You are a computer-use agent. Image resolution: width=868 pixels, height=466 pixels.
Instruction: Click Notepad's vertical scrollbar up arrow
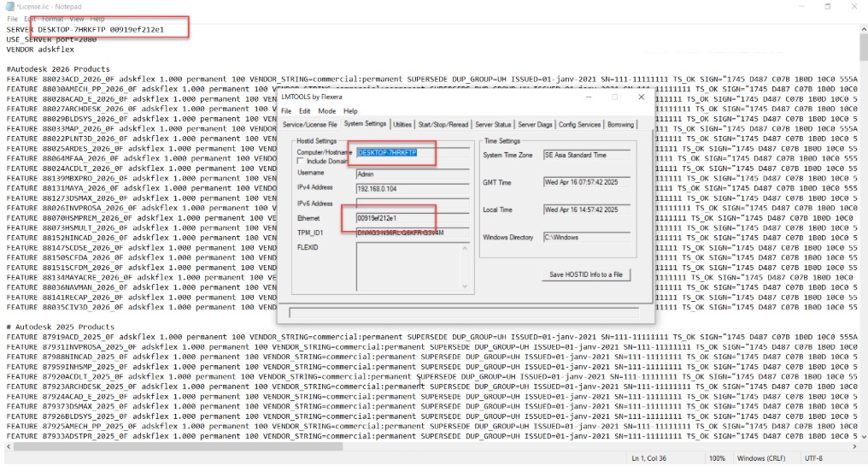click(x=862, y=30)
